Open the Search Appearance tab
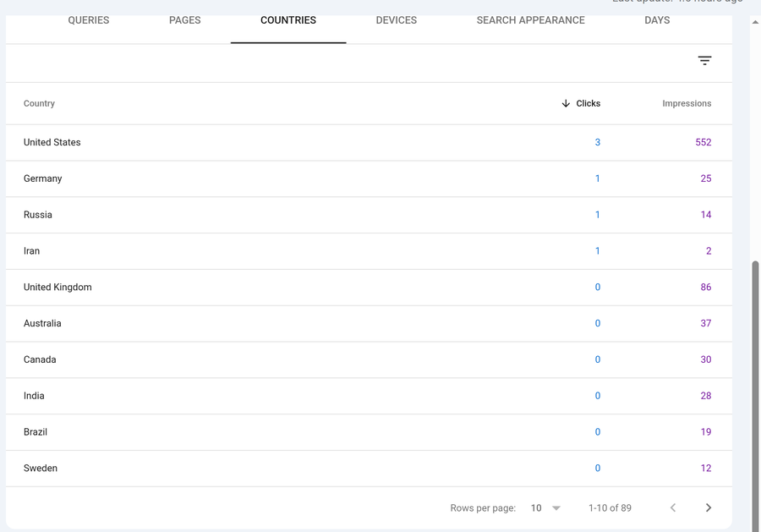Image resolution: width=761 pixels, height=532 pixels. [530, 20]
